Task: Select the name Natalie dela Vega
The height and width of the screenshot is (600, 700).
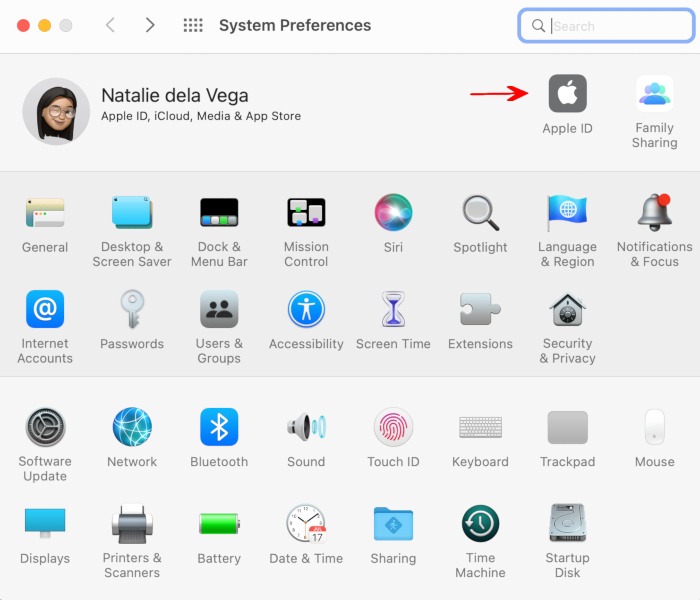Action: (x=175, y=95)
